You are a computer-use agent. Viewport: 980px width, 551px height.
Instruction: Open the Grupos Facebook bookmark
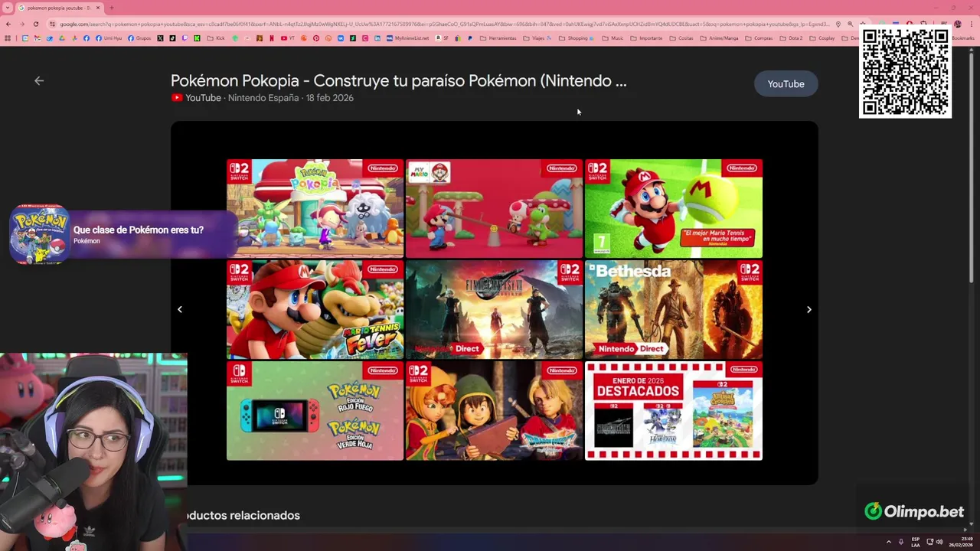[x=139, y=38]
